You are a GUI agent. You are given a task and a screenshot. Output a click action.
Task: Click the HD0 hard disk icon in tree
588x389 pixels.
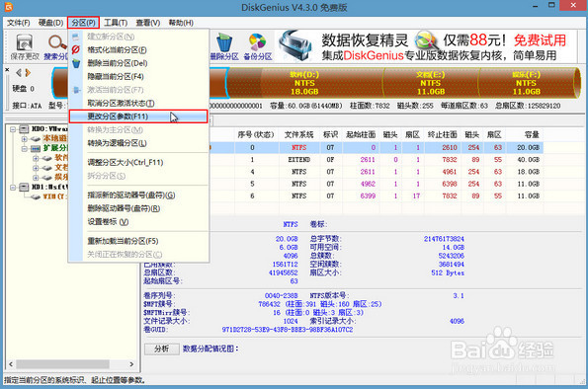(24, 129)
